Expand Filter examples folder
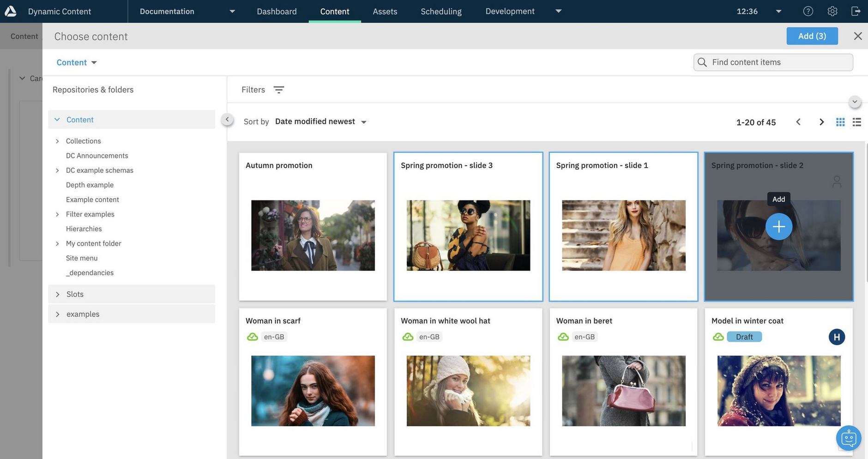This screenshot has width=868, height=459. click(x=57, y=214)
